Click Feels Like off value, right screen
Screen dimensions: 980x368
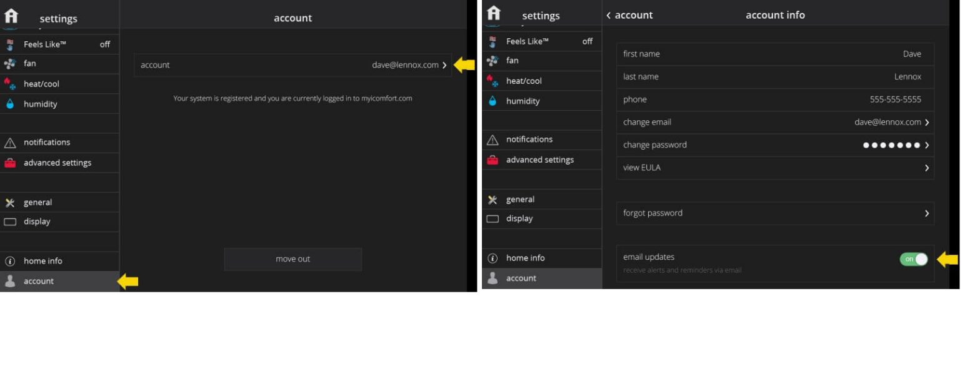pos(587,41)
